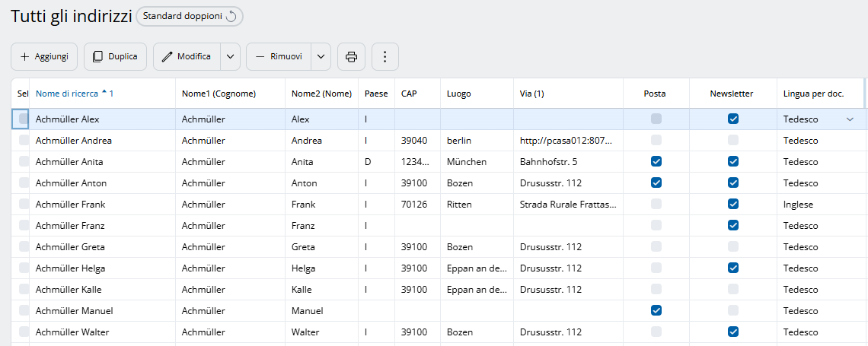Uncheck Newsletter for Achmüller Alex

click(732, 119)
